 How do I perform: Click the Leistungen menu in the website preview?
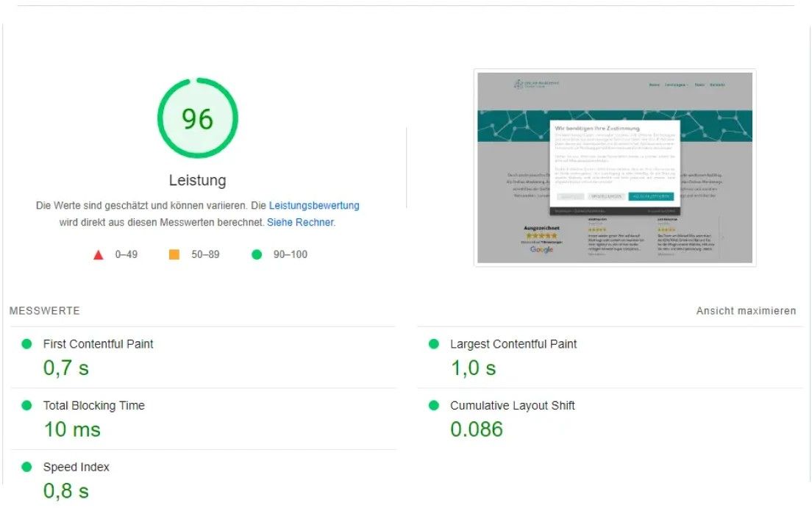[675, 85]
